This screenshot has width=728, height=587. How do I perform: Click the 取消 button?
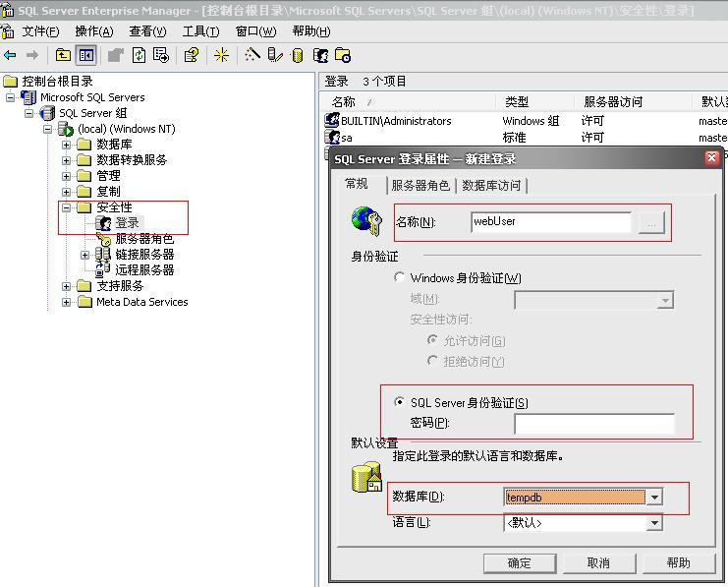tap(598, 563)
